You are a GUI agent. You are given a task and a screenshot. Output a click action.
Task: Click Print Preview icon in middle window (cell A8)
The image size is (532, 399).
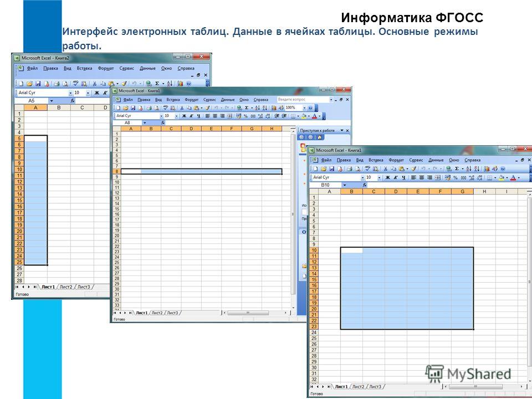click(156, 108)
